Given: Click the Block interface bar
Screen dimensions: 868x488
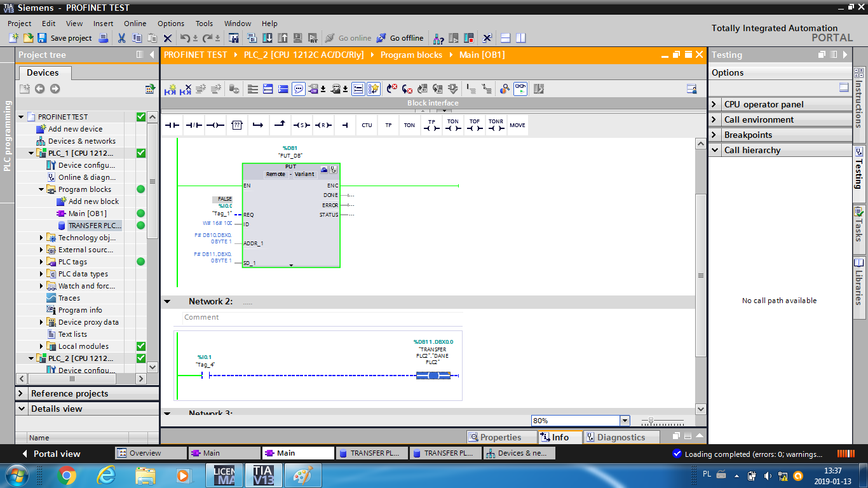Looking at the screenshot, I should pyautogui.click(x=433, y=103).
